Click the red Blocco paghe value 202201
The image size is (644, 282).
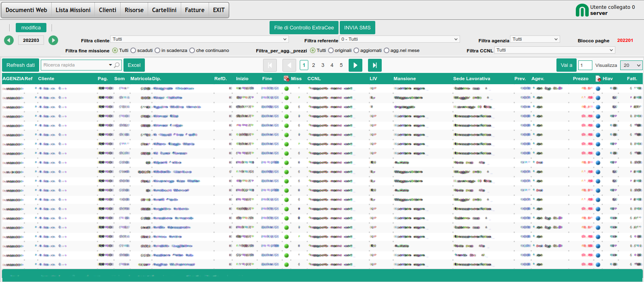point(625,40)
